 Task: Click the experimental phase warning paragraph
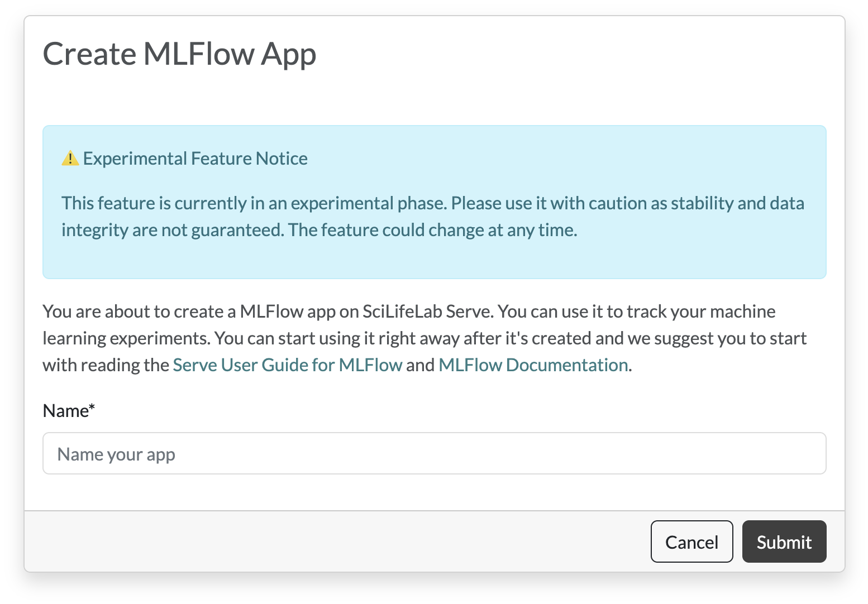coord(433,217)
